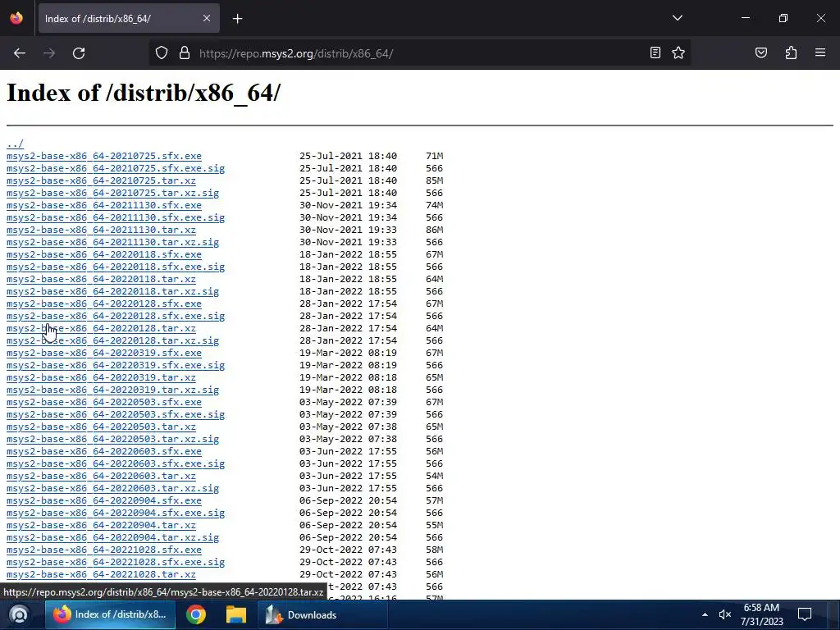Screen dimensions: 840x630
Task: Download msys2-base-x86_64-20220503.tar.xz
Action: (101, 427)
